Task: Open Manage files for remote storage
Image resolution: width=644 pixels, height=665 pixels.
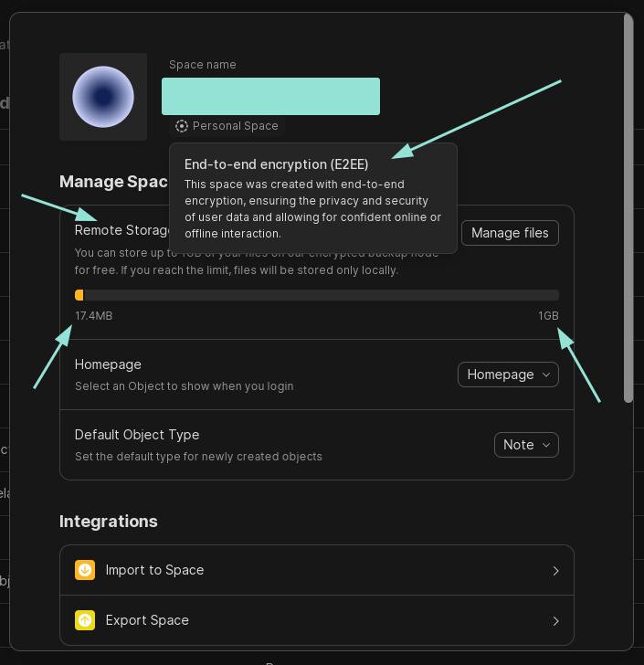Action: click(510, 233)
